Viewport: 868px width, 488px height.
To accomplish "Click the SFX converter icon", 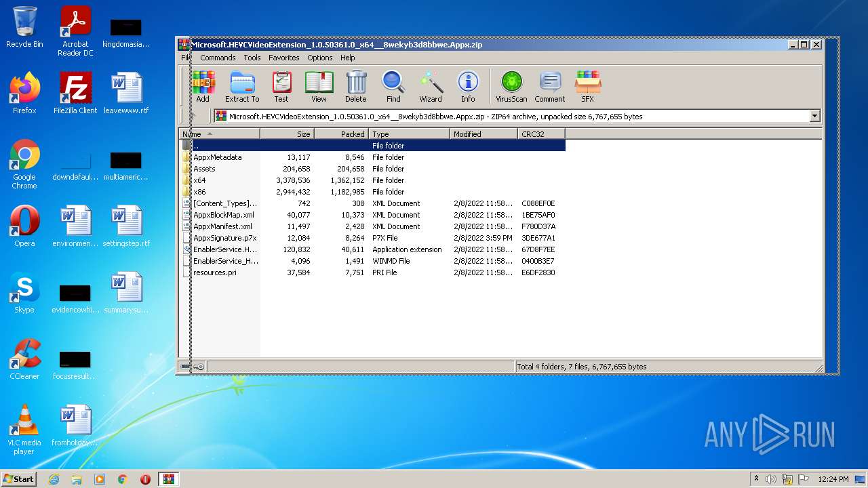I will [587, 87].
